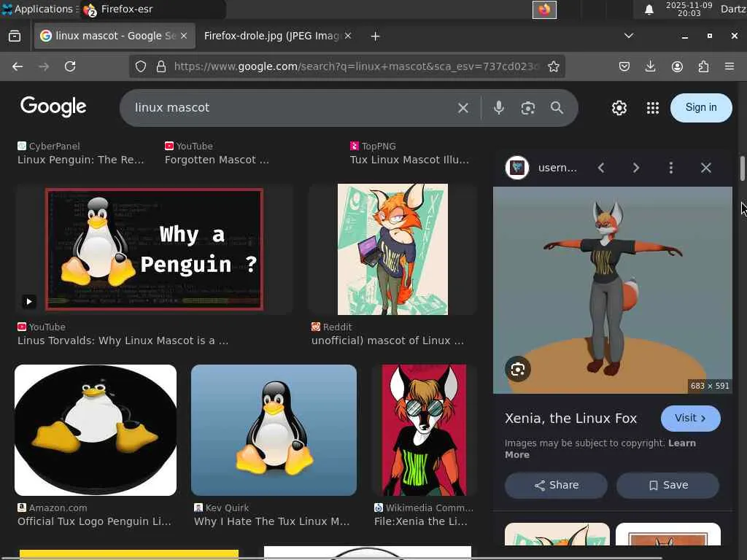Start Google voice search microphone
The width and height of the screenshot is (747, 560).
pos(499,108)
